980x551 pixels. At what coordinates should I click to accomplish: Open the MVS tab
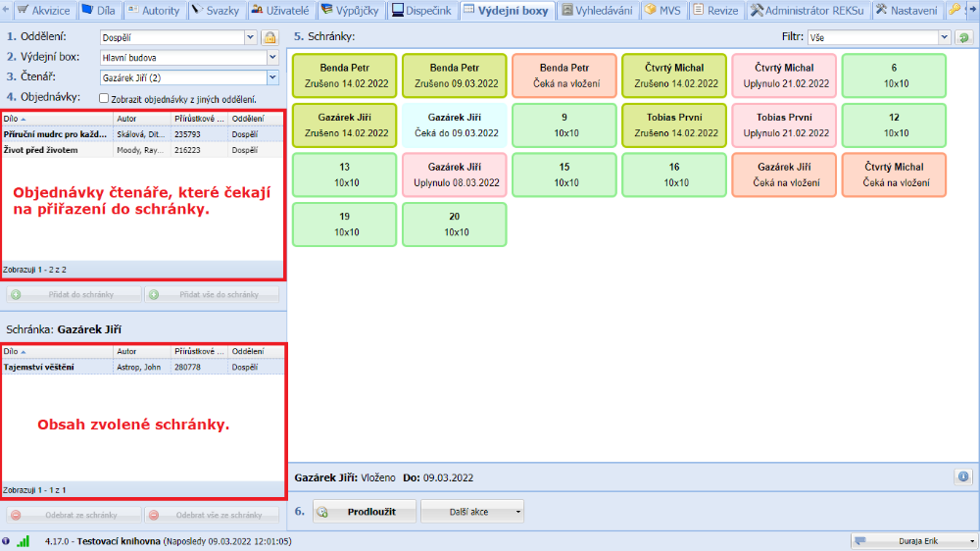point(662,10)
